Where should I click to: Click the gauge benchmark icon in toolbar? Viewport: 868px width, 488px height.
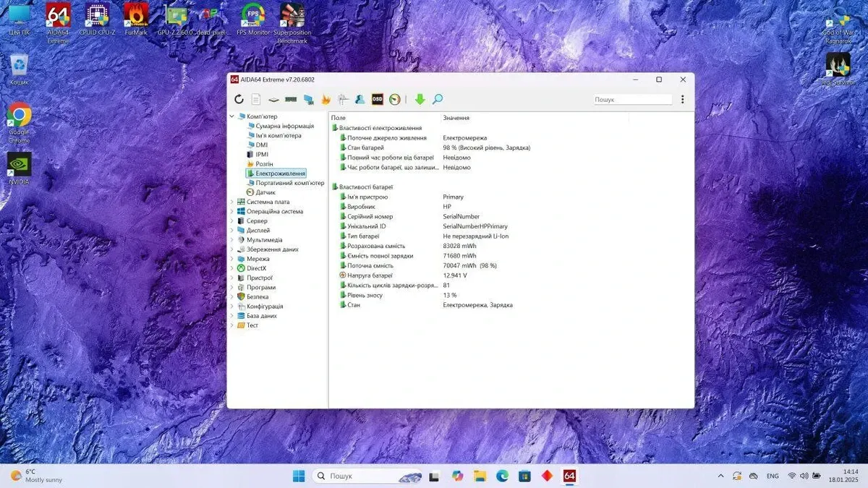coord(395,100)
